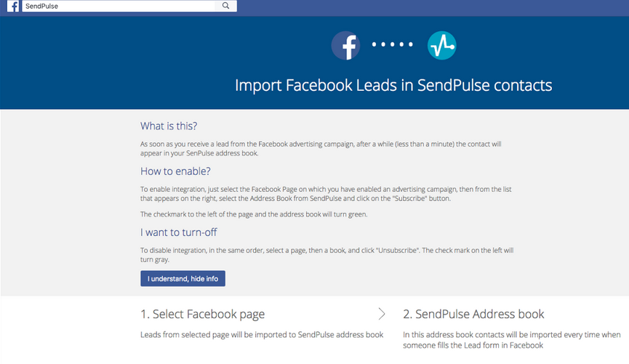Select the "What is this?" heading

coord(169,126)
